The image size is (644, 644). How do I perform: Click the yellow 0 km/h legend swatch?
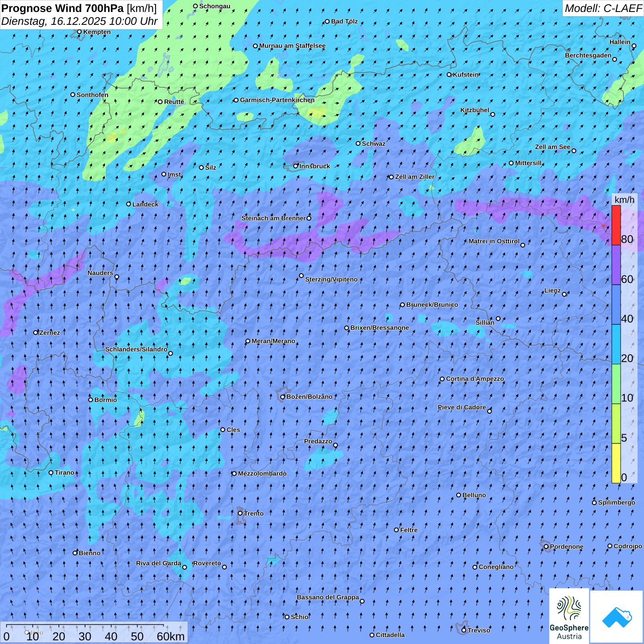pos(616,463)
